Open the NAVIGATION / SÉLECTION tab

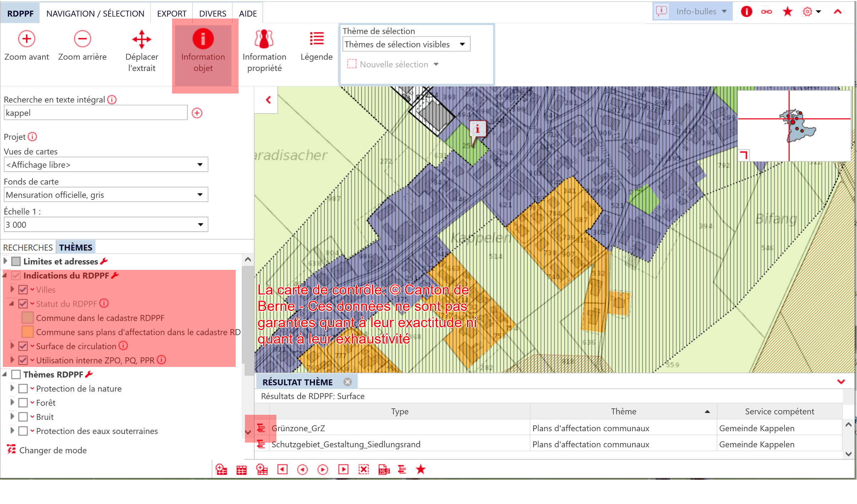pyautogui.click(x=95, y=14)
